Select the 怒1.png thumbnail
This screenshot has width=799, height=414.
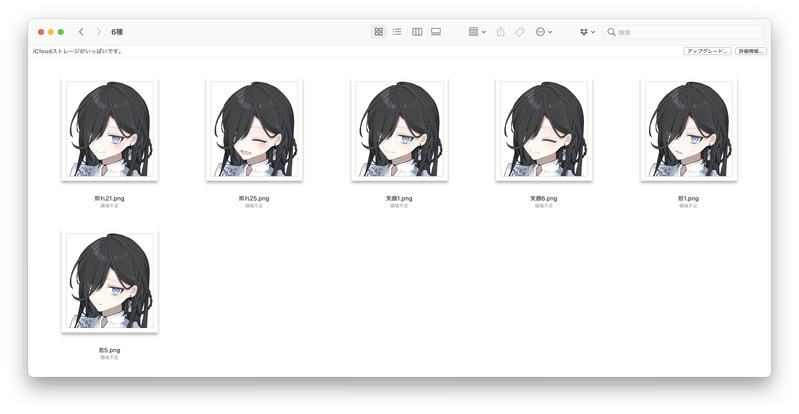(x=689, y=130)
